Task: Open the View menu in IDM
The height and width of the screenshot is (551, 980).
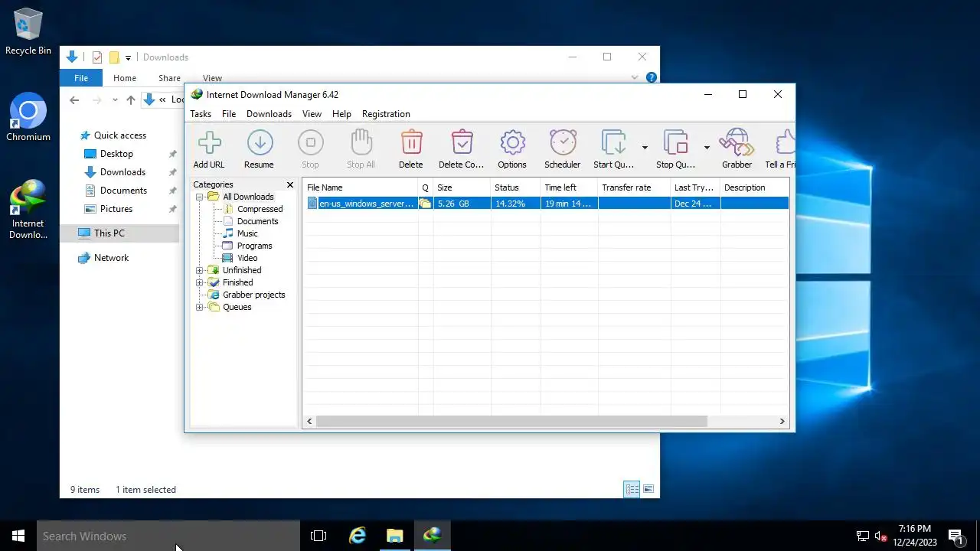Action: point(312,114)
